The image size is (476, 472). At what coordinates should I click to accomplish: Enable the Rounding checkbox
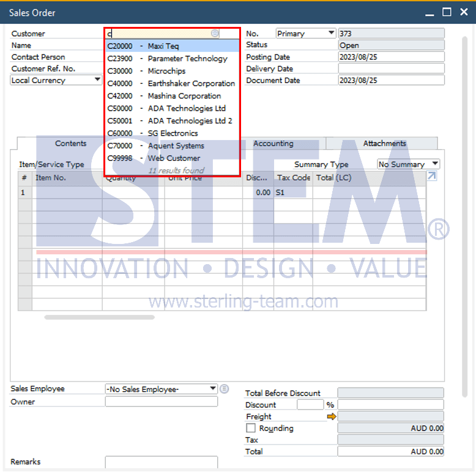pyautogui.click(x=251, y=428)
